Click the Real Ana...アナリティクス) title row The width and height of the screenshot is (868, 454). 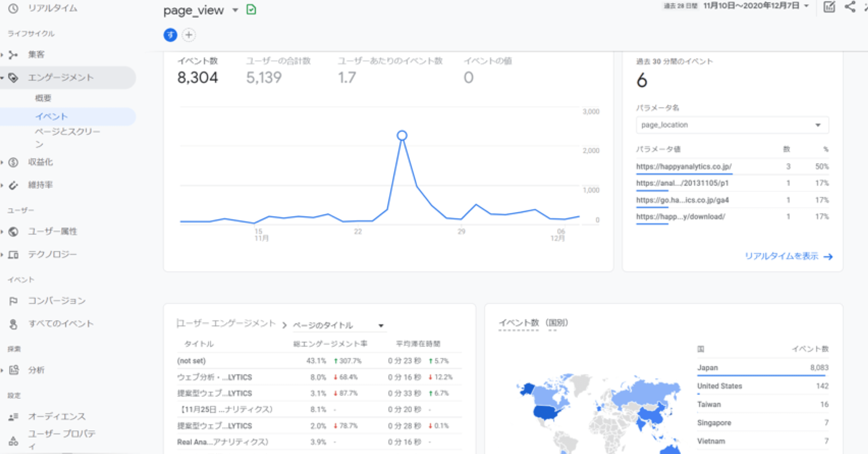(x=319, y=442)
